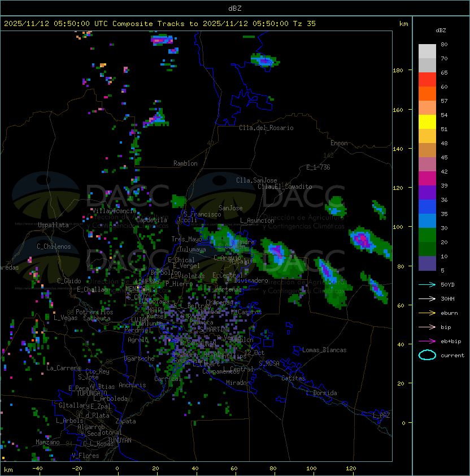Click the 'Potrerillos' map label

pos(94,312)
